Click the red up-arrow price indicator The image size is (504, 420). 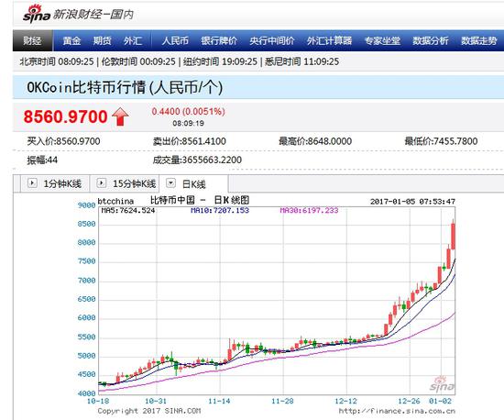click(120, 116)
